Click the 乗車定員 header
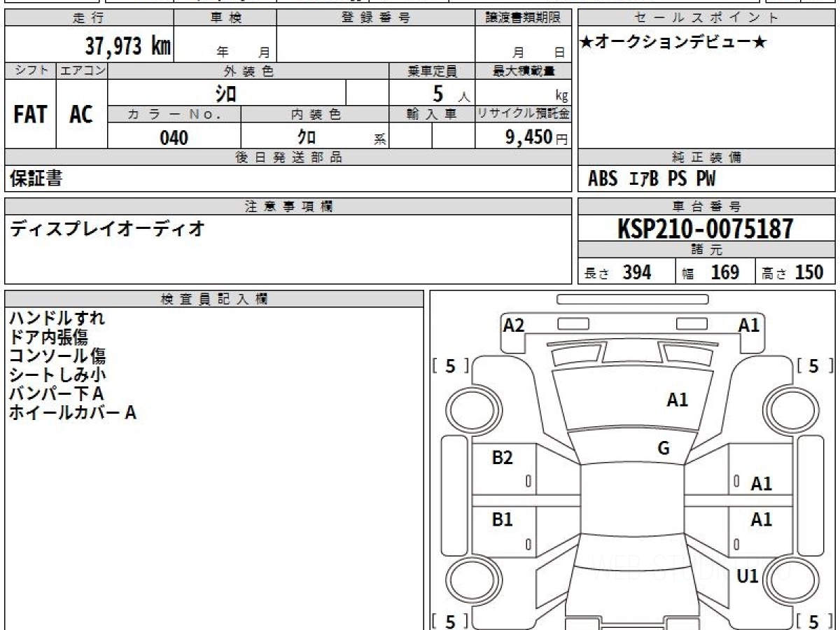840x630 pixels. click(432, 71)
